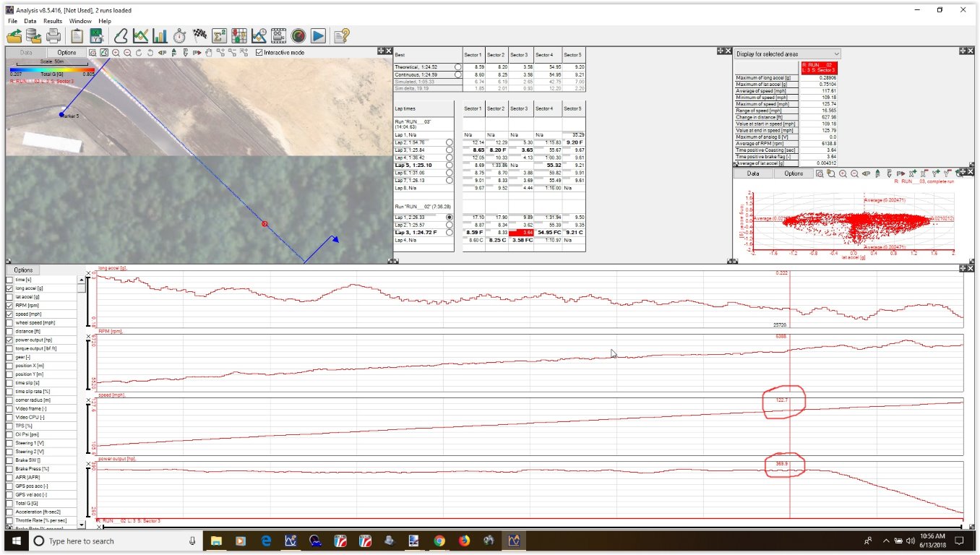Click the clipboard copy icon
The height and width of the screenshot is (555, 980).
[77, 35]
